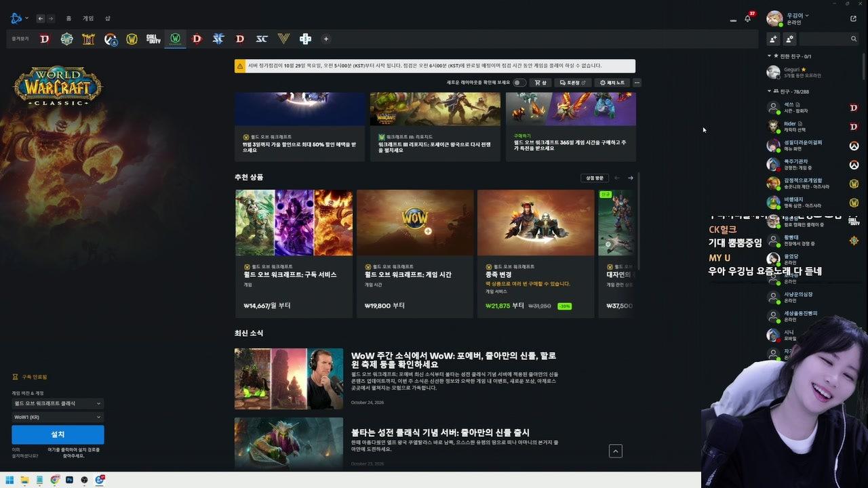Open the notifications bell icon

click(747, 19)
